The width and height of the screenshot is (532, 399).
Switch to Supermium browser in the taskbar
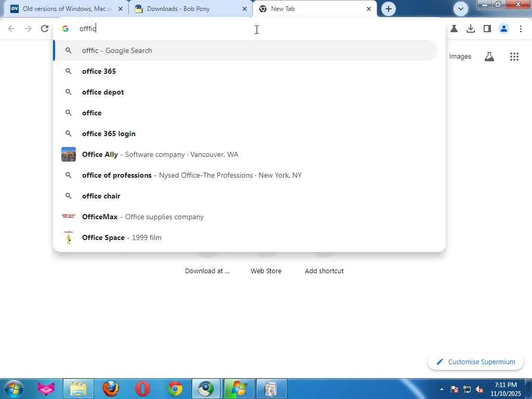[x=207, y=389]
